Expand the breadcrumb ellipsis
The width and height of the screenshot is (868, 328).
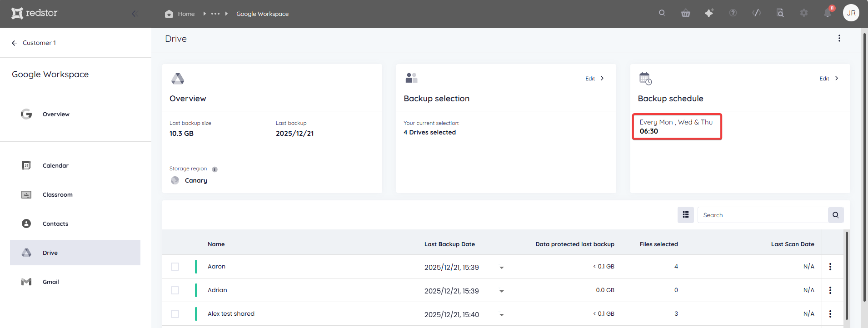(215, 14)
